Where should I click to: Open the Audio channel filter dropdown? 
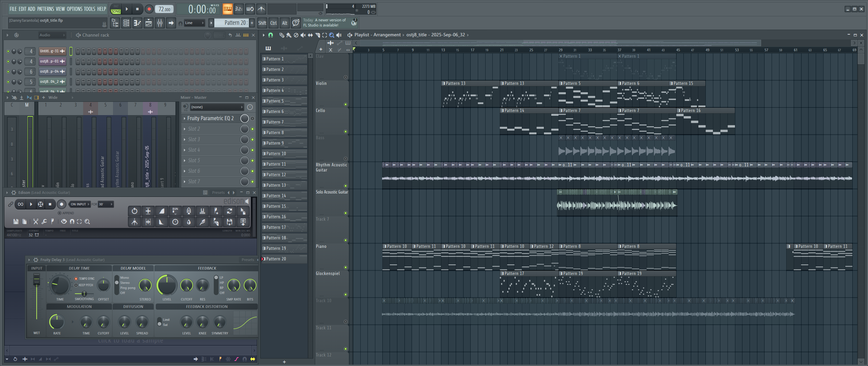tap(52, 35)
